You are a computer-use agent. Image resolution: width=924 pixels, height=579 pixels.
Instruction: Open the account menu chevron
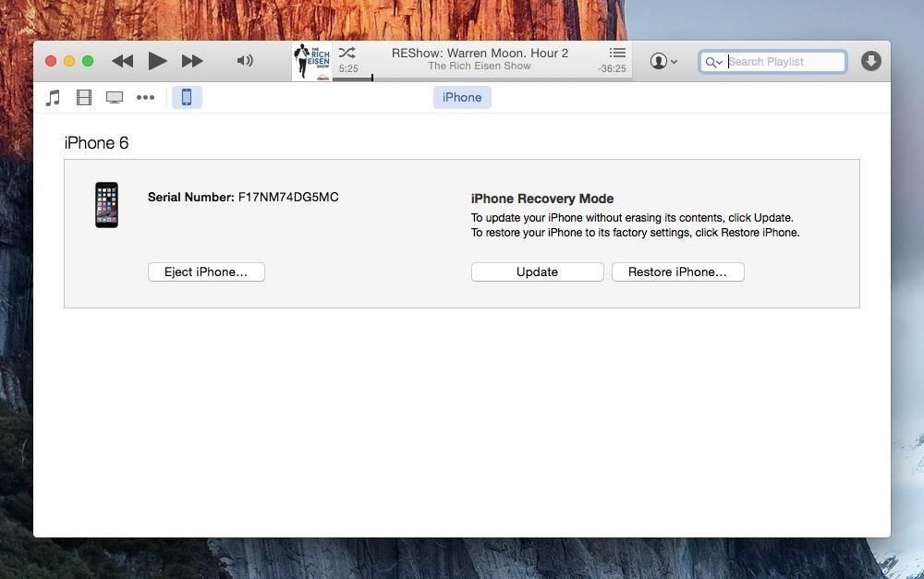tap(675, 60)
